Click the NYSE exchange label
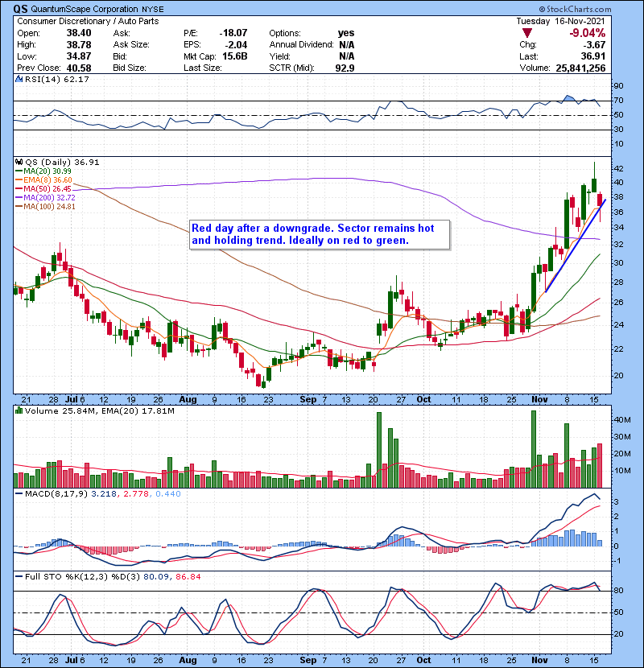 click(153, 10)
